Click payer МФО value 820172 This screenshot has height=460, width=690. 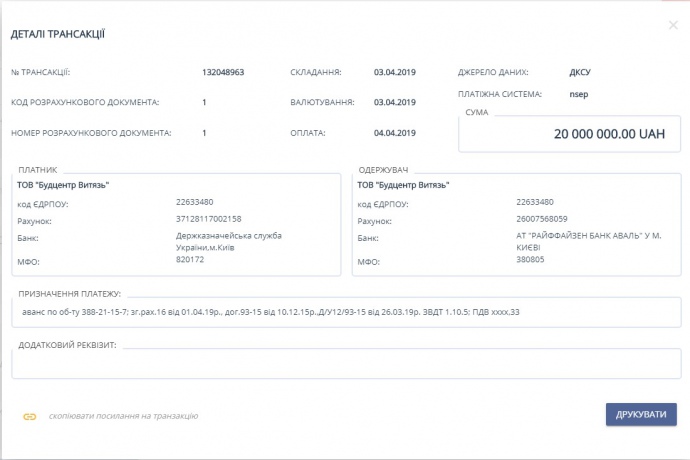[190, 259]
